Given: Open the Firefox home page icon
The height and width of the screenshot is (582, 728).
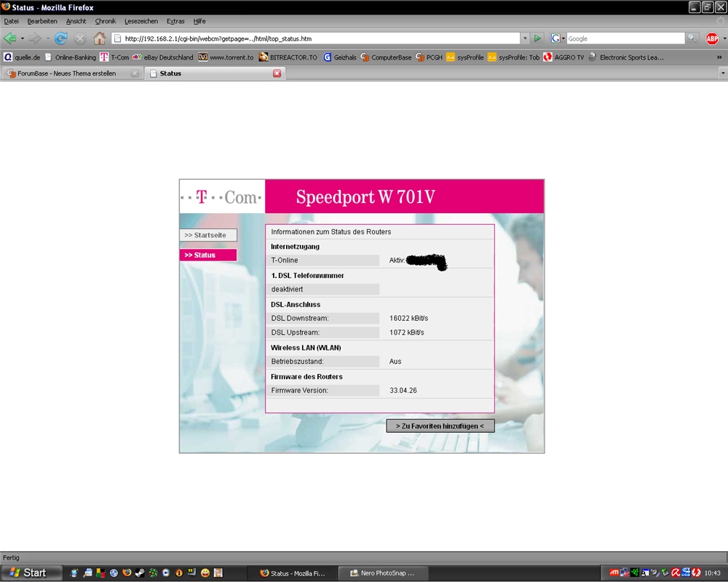Looking at the screenshot, I should coord(99,39).
